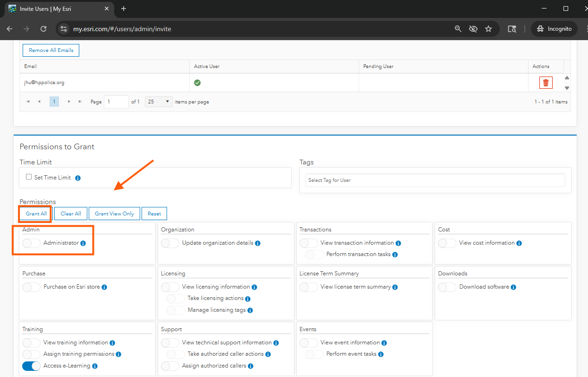The width and height of the screenshot is (588, 377).
Task: Click info icon next to Administrator
Action: pos(83,243)
